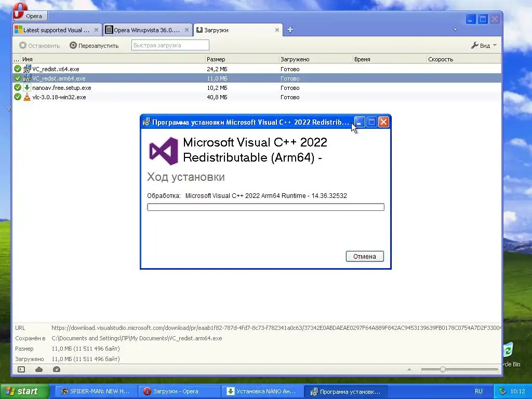
Task: Sort by Скорость column header
Action: pyautogui.click(x=463, y=59)
